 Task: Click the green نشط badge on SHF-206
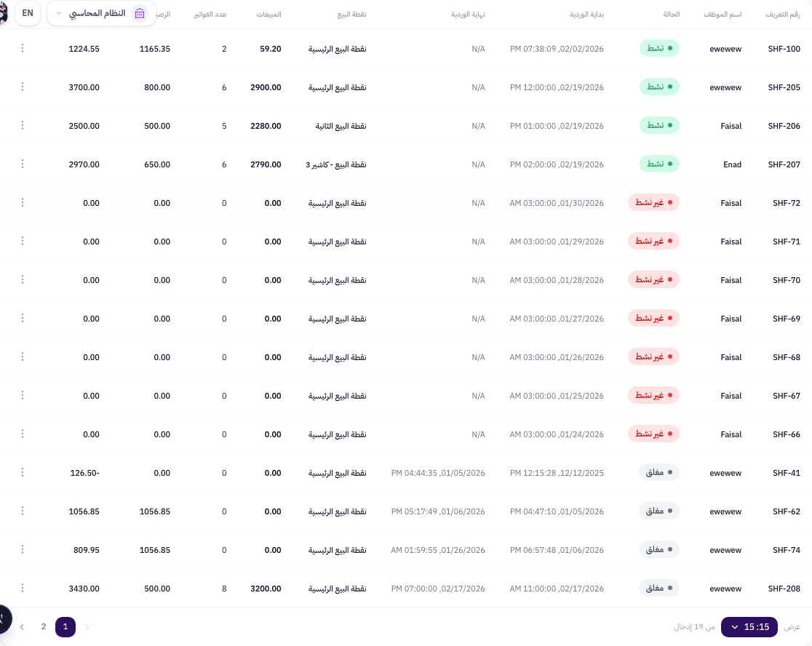[x=659, y=125]
